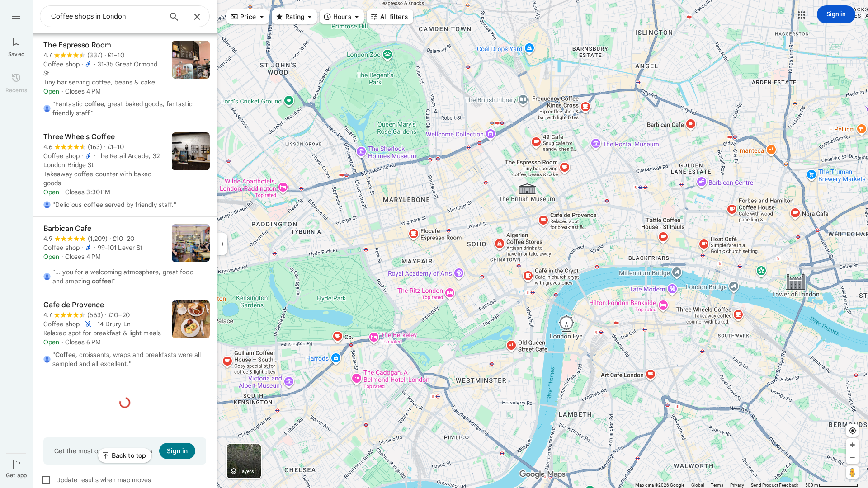Select The Postal Museum pin
This screenshot has width=868, height=488.
595,144
